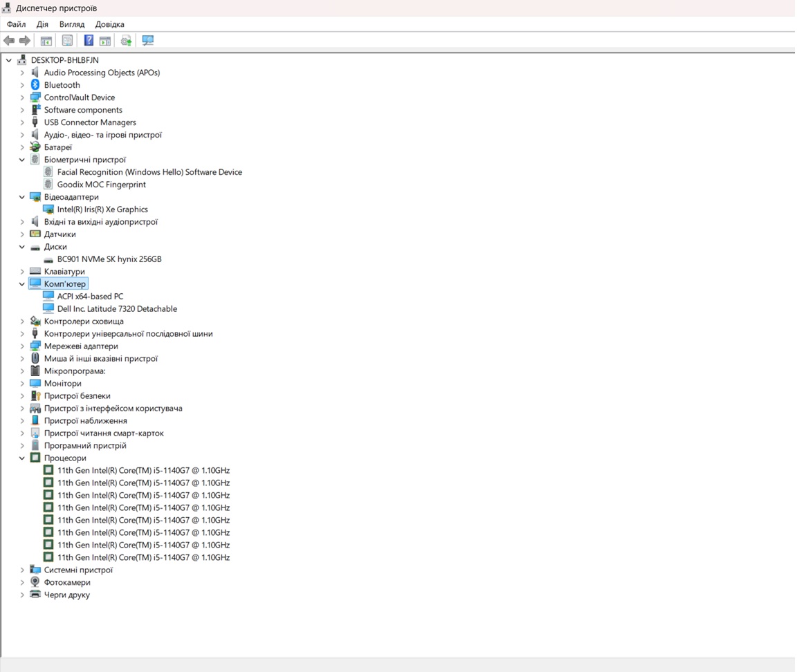Select Intel(R) Iris(R) Xe Graphics device
Viewport: 797px width, 672px height.
tap(102, 209)
